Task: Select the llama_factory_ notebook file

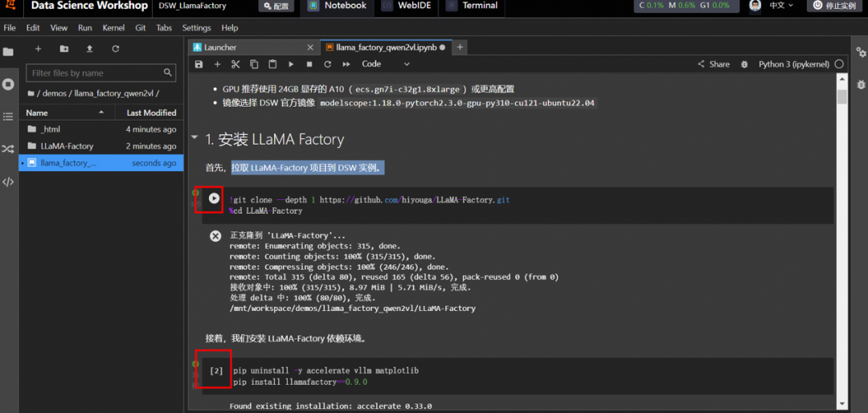Action: click(x=101, y=163)
